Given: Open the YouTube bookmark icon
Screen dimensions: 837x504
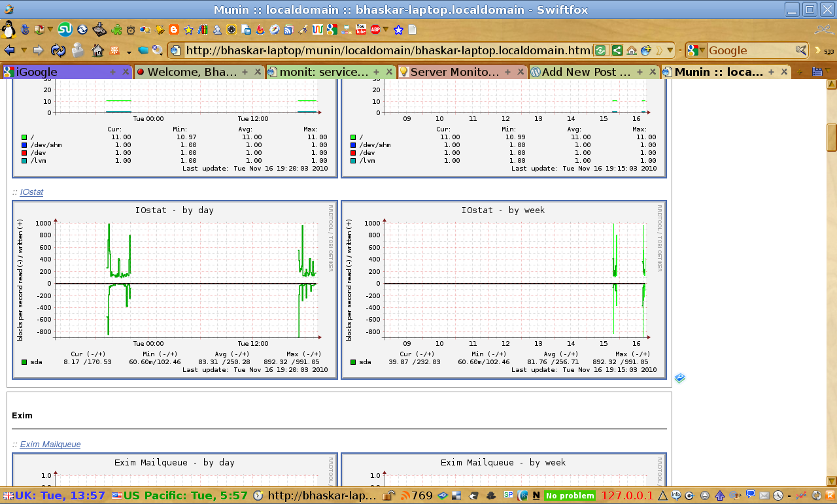Looking at the screenshot, I should (360, 29).
